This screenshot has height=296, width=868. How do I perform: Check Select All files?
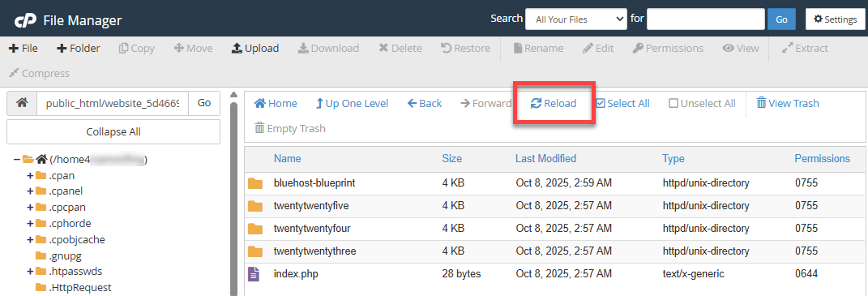[622, 104]
